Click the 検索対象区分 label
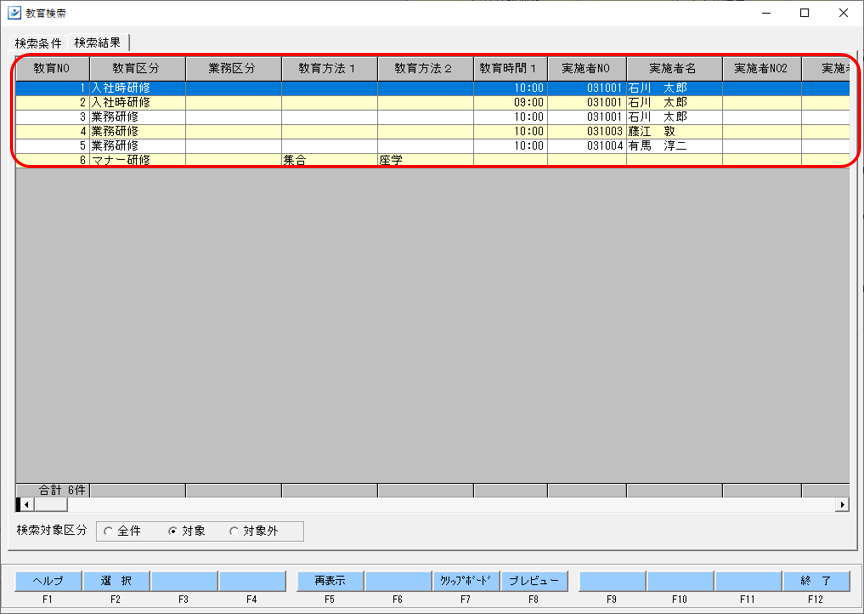The height and width of the screenshot is (614, 864). coord(51,530)
